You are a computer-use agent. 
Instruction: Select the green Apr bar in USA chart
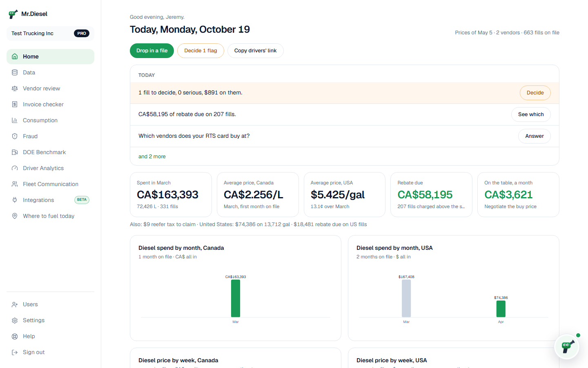pyautogui.click(x=501, y=309)
